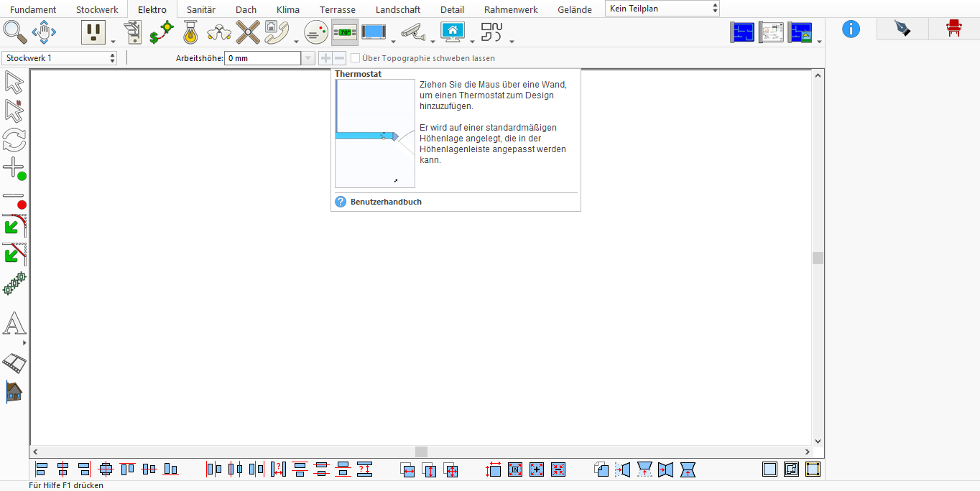
Task: Open the Benutzerhandbuch link
Action: coord(386,202)
